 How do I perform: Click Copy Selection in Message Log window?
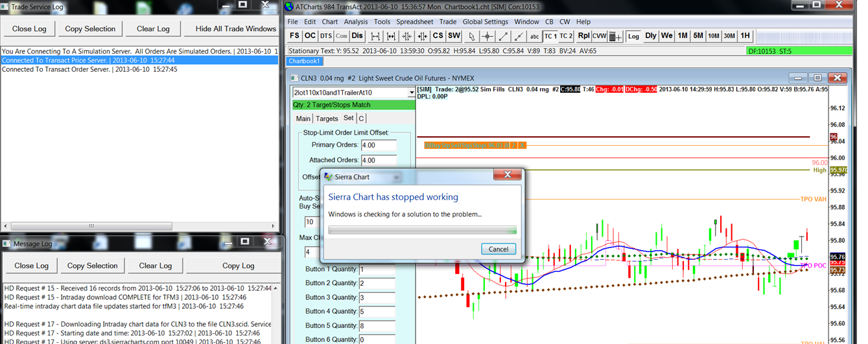click(x=93, y=266)
